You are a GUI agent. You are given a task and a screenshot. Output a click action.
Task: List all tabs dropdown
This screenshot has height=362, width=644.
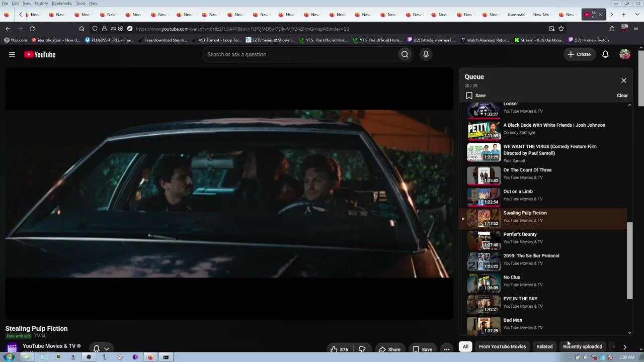point(636,15)
